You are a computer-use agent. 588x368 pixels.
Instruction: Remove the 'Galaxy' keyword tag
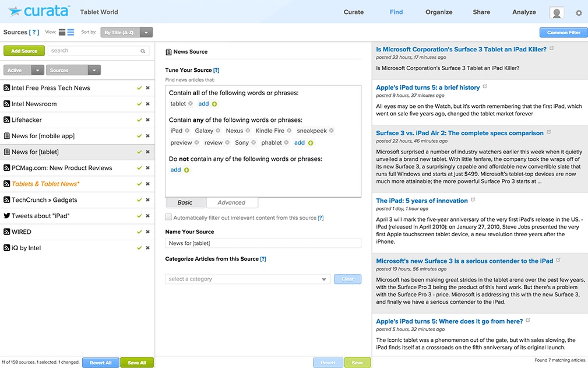[218, 131]
